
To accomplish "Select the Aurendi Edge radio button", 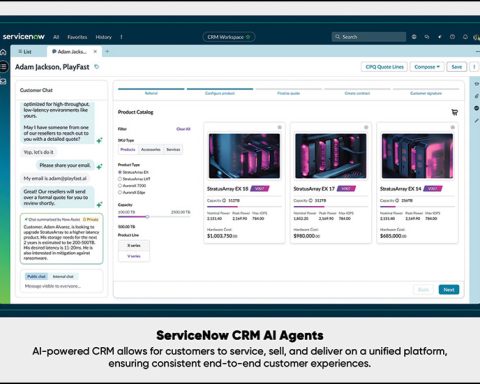I will point(120,192).
